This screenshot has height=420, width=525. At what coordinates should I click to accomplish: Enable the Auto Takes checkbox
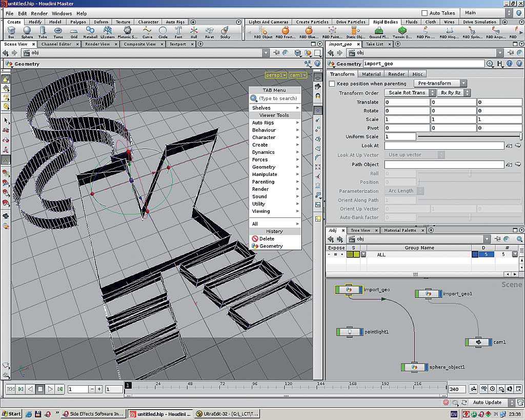coord(424,13)
